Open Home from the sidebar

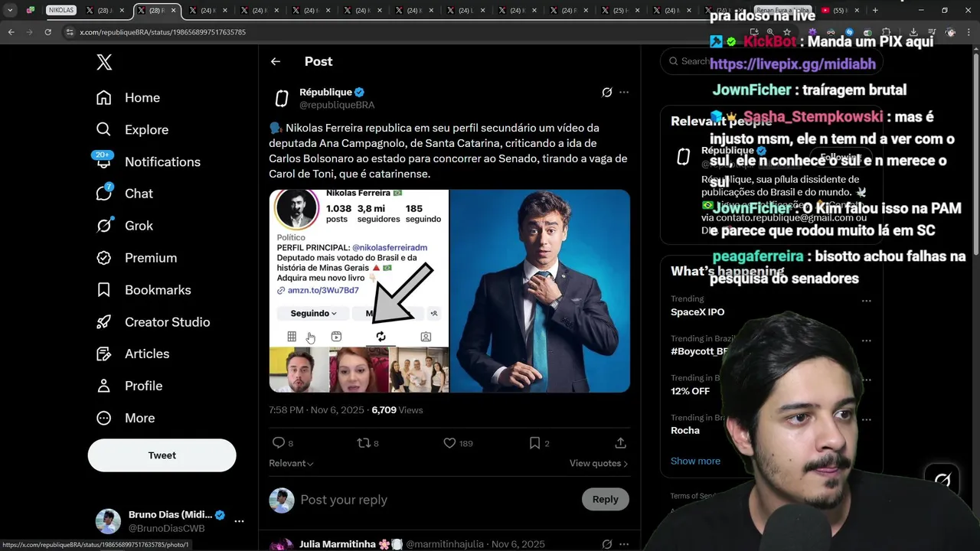pyautogui.click(x=129, y=97)
